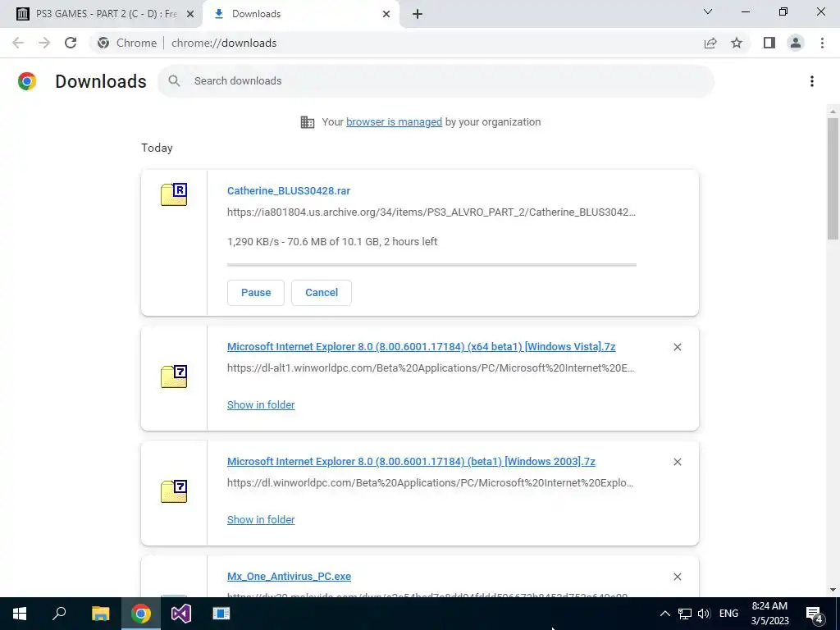Open Internet Explorer 8.0 Windows 2003.7z
Viewport: 840px width, 630px height.
pyautogui.click(x=411, y=461)
